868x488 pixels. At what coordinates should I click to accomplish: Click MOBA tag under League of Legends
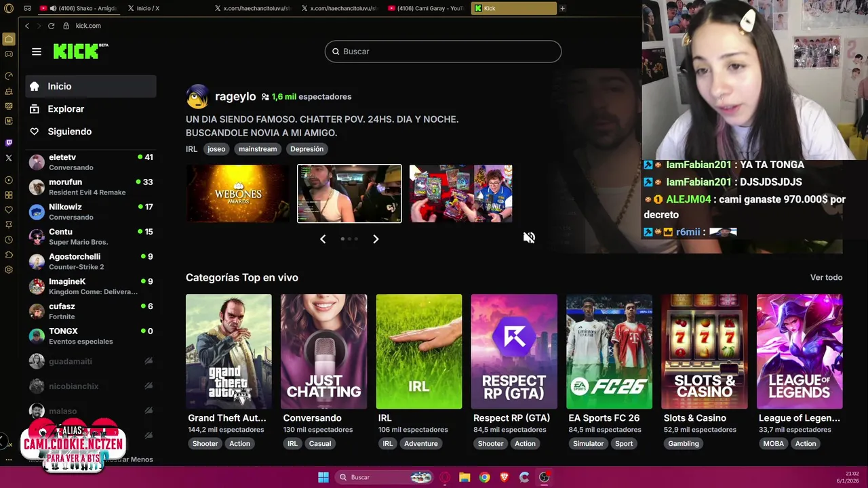[773, 444]
